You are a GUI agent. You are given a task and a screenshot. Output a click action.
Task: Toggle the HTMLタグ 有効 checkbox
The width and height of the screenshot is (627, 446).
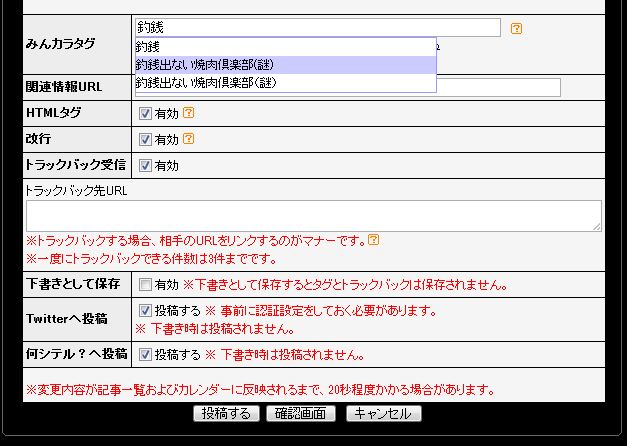tap(145, 114)
